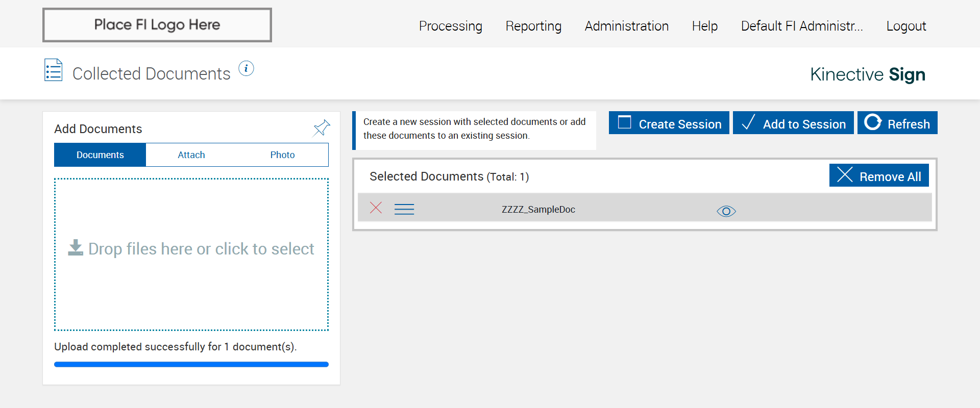Switch to the Photo tab
980x408 pixels.
point(282,155)
